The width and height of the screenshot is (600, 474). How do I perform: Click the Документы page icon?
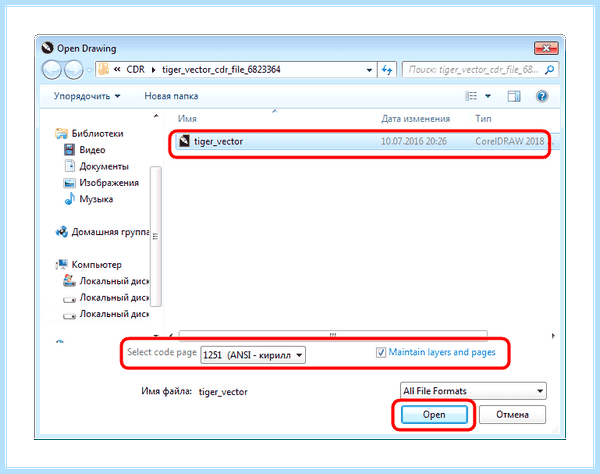pyautogui.click(x=70, y=166)
